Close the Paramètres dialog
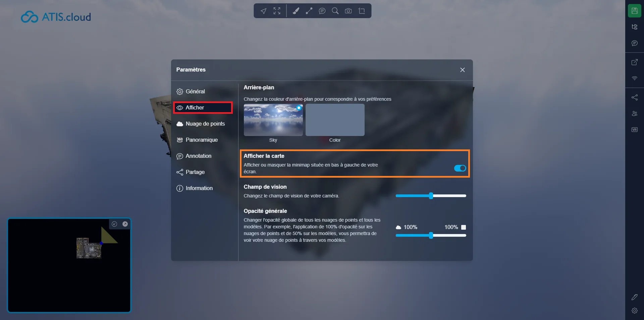Image resolution: width=644 pixels, height=320 pixels. point(463,70)
